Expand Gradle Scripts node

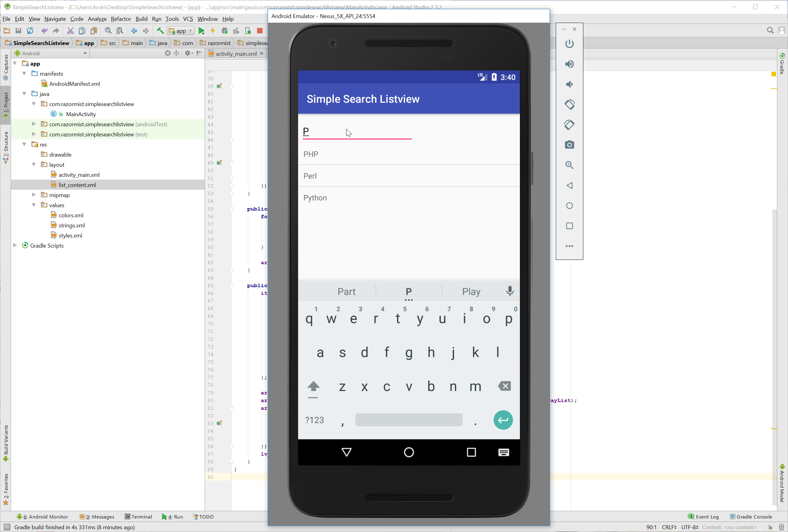click(15, 245)
